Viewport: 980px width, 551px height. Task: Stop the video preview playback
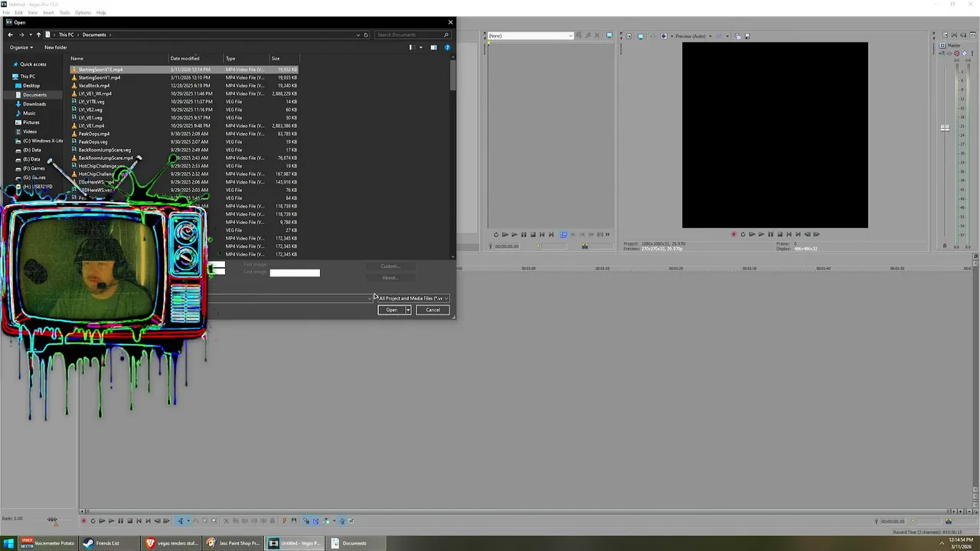click(779, 234)
